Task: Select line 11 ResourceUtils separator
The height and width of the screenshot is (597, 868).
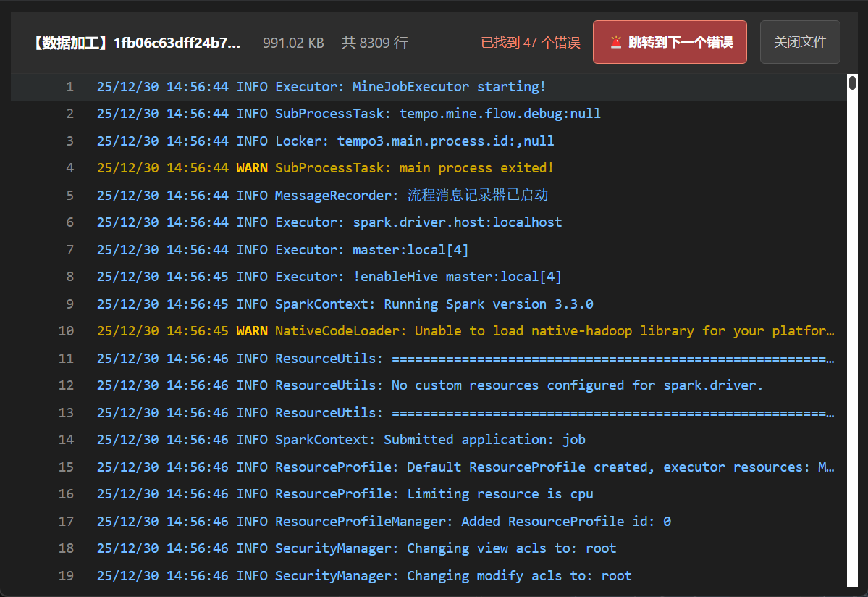Action: point(429,359)
